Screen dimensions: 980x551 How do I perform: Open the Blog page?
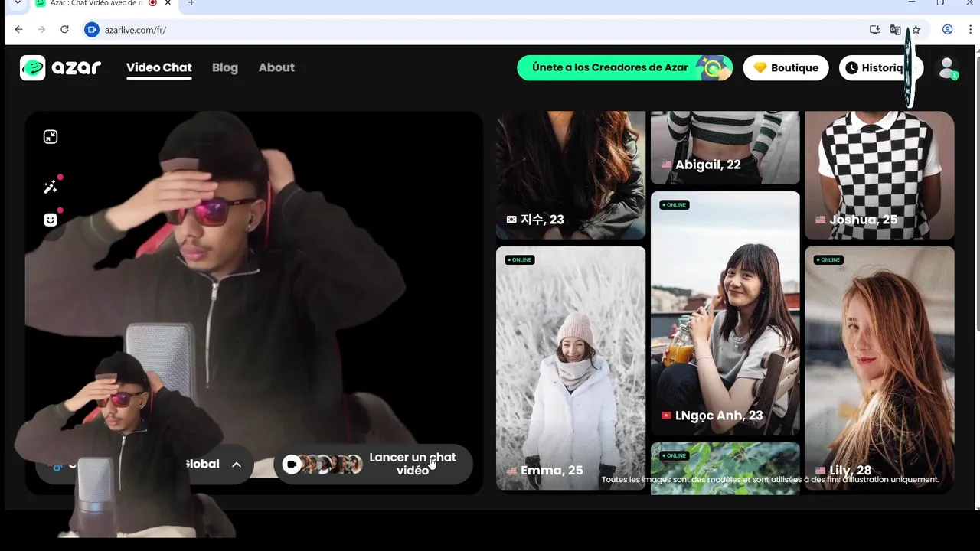pyautogui.click(x=225, y=67)
